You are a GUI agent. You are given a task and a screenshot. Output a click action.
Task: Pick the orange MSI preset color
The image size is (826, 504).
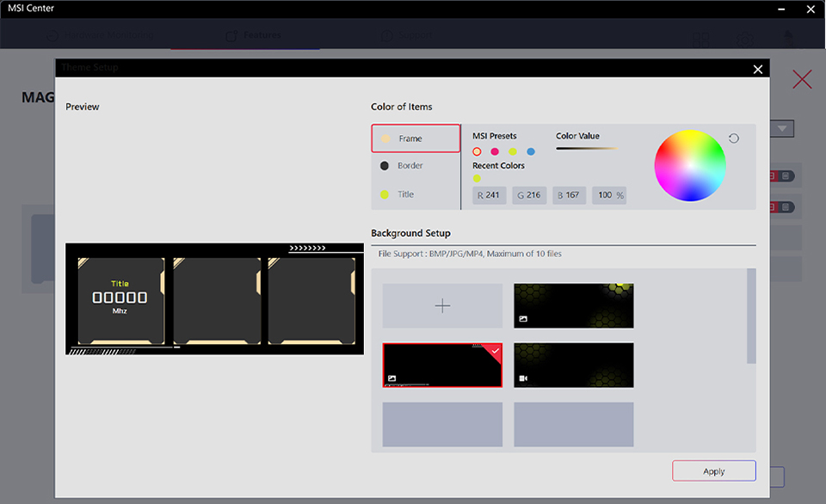click(x=477, y=151)
